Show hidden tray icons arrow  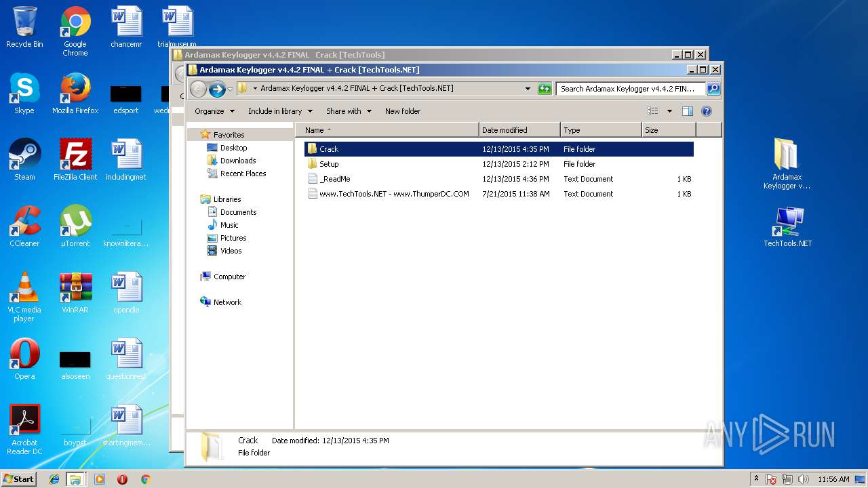[756, 479]
